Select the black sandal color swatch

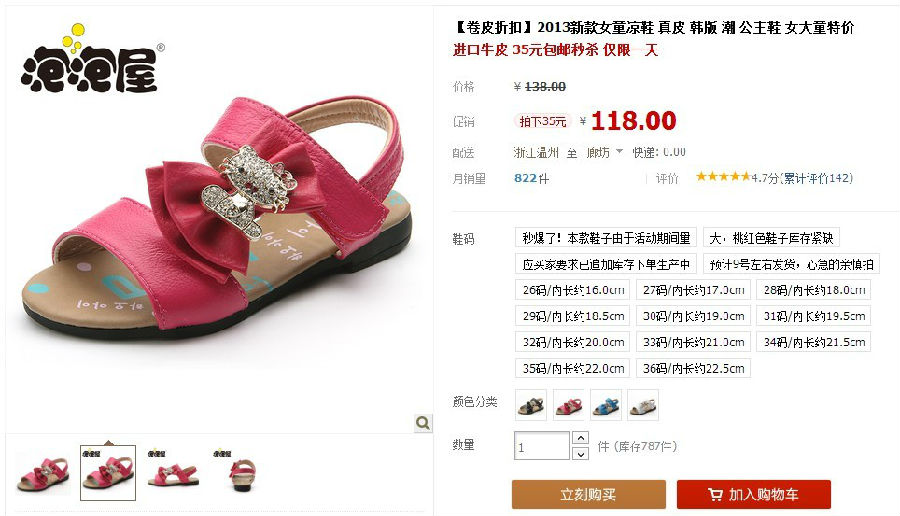pyautogui.click(x=531, y=405)
